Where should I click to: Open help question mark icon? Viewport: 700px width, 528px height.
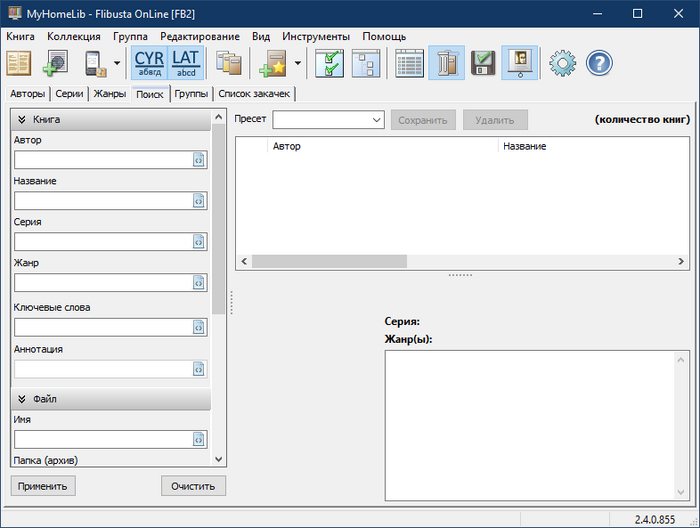[599, 63]
